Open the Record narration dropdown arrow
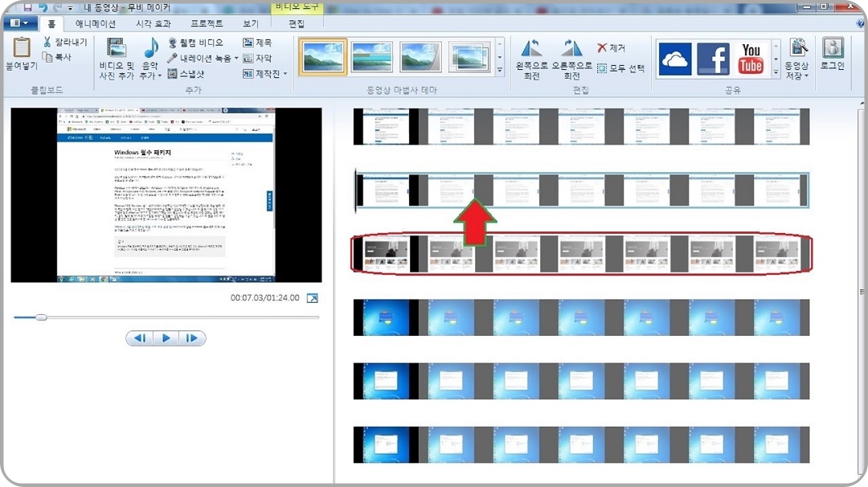The image size is (868, 487). pos(236,58)
